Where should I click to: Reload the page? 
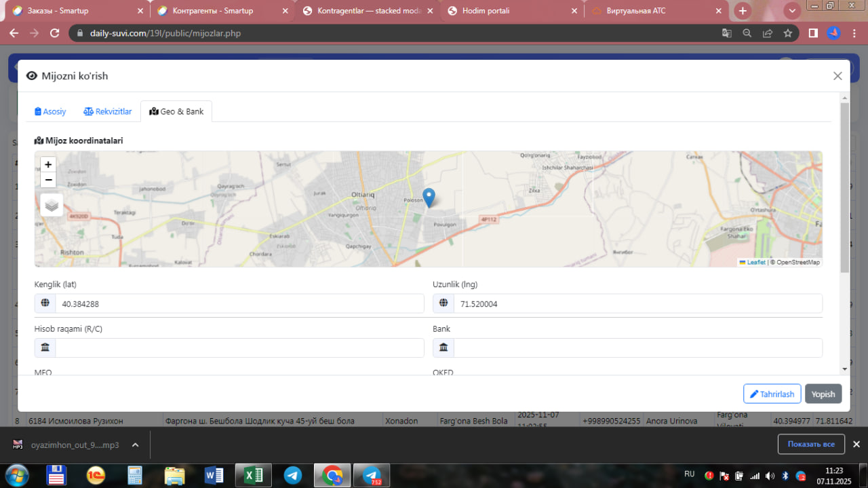pyautogui.click(x=55, y=33)
